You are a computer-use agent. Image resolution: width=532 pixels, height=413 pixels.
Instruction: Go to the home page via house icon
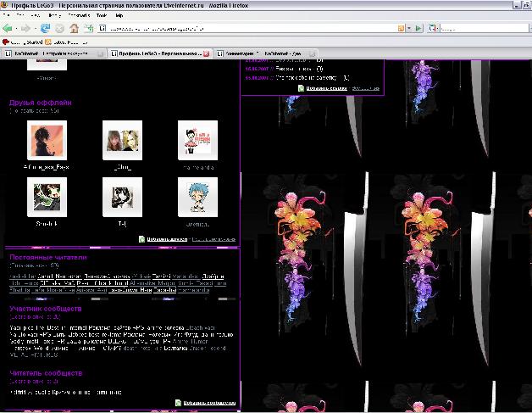[x=74, y=28]
